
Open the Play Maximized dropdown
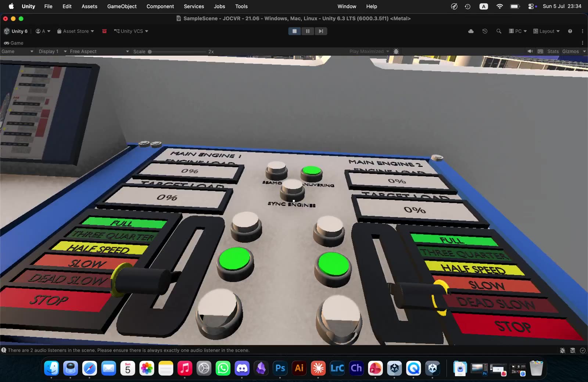click(369, 51)
